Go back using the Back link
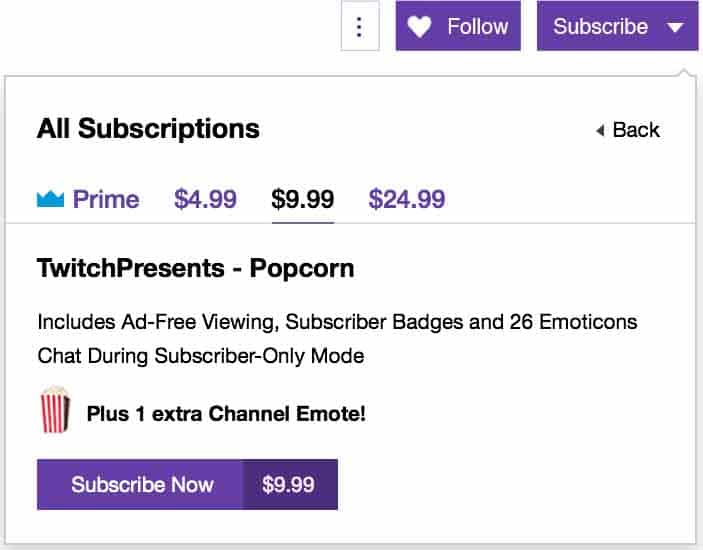This screenshot has height=550, width=703. click(x=636, y=130)
